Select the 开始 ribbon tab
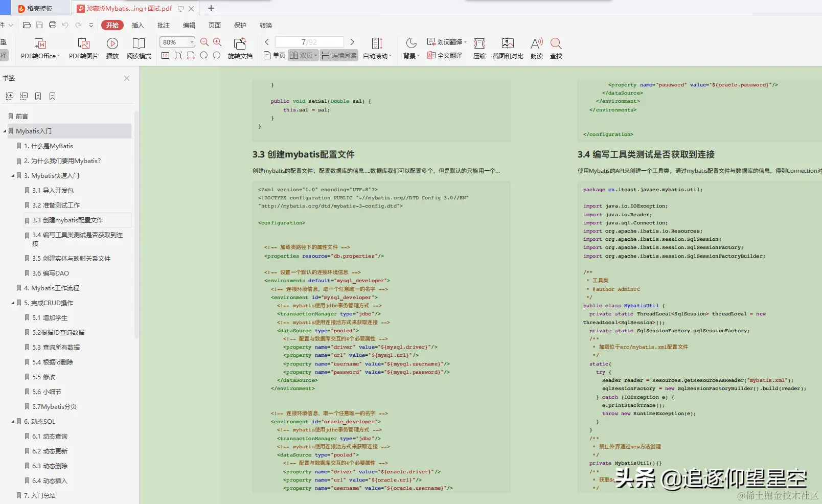 [x=112, y=25]
